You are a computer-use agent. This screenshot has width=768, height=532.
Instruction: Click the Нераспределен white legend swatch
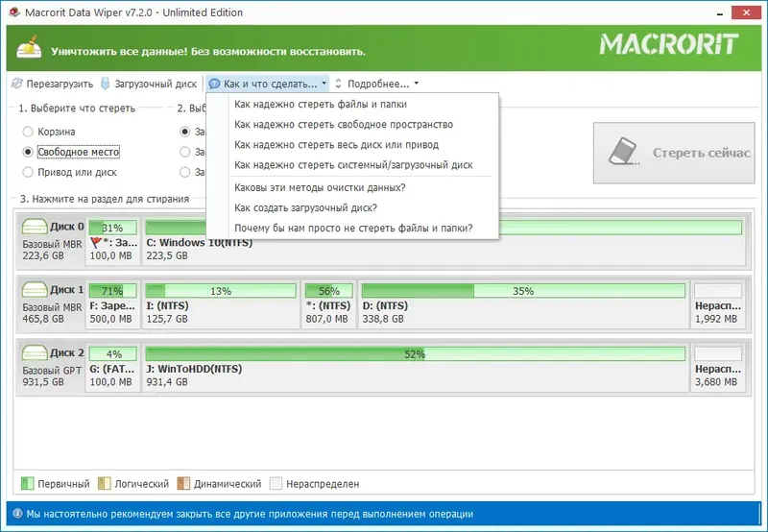276,484
